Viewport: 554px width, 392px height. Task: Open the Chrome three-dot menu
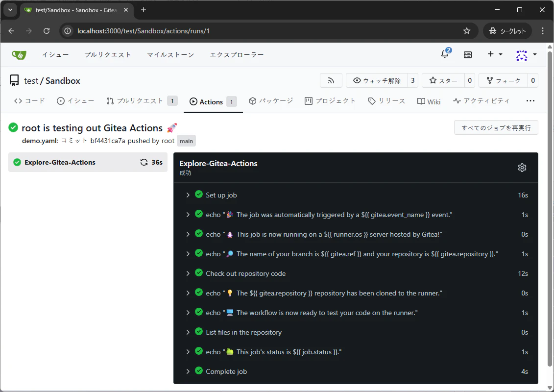click(543, 31)
